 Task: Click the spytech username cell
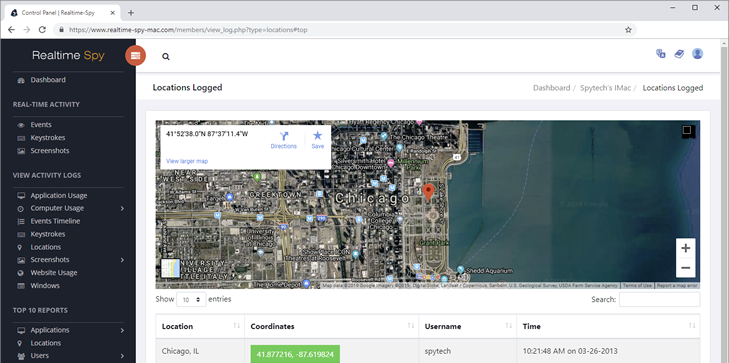tap(437, 351)
